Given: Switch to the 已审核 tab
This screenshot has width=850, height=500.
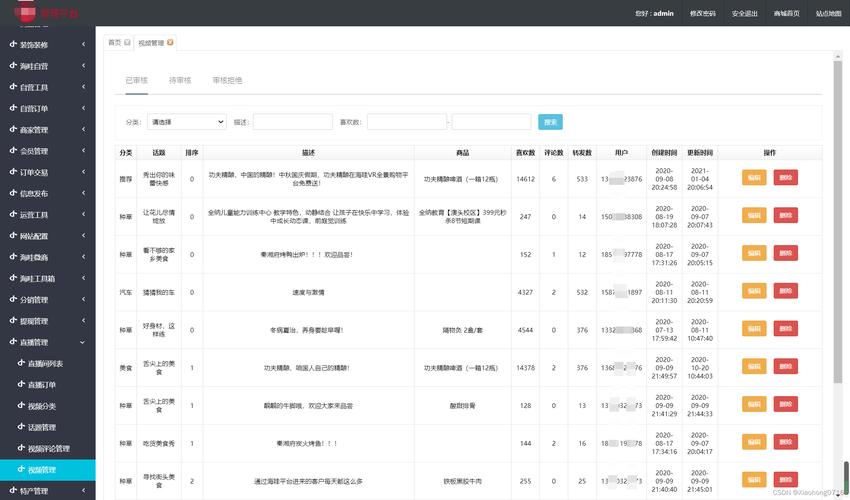Looking at the screenshot, I should point(137,80).
